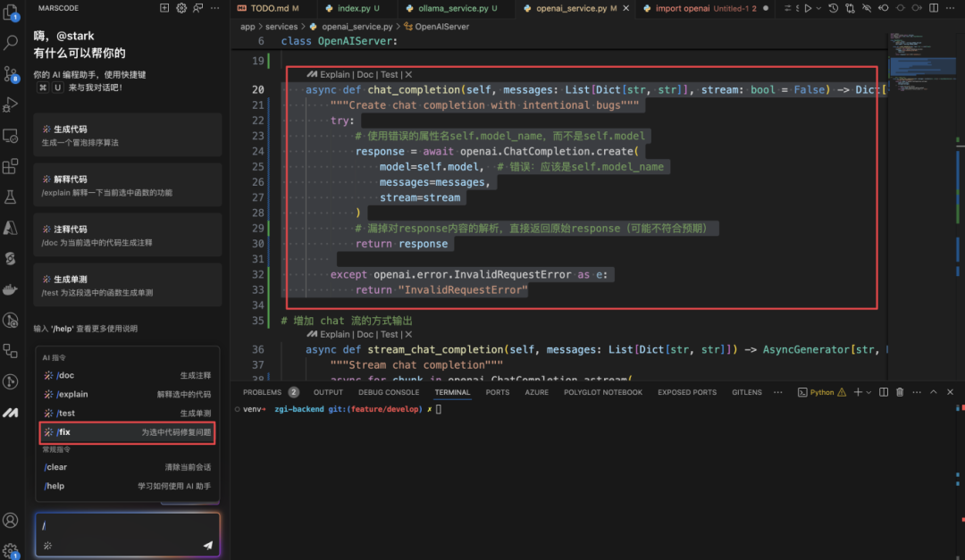This screenshot has width=965, height=560.
Task: Show hidden panel tabs after GITLENS
Action: click(778, 392)
